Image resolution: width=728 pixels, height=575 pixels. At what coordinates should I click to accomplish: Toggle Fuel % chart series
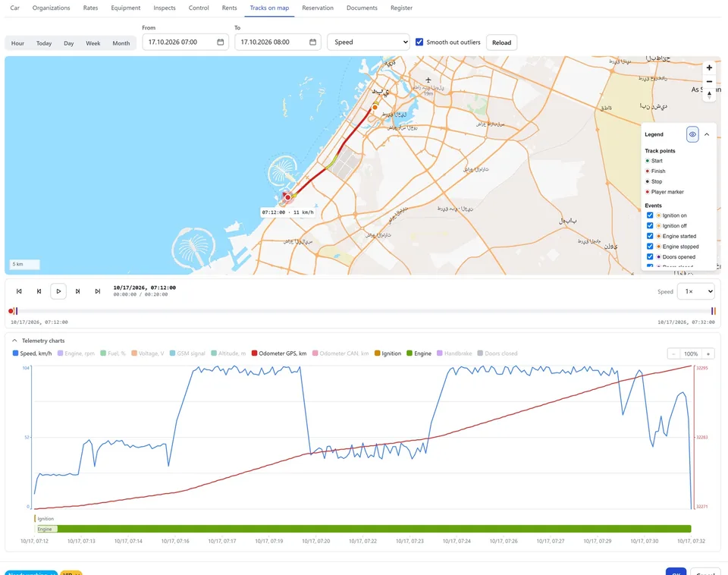113,353
